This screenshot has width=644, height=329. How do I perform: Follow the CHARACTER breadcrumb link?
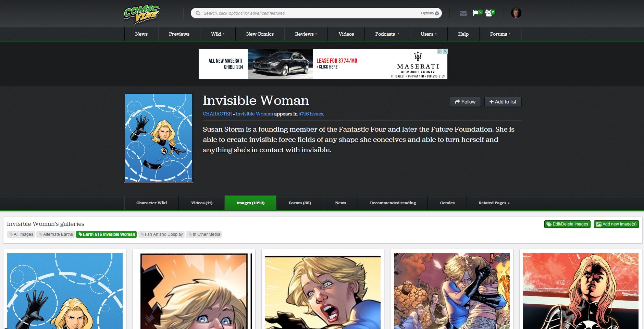[x=217, y=114]
